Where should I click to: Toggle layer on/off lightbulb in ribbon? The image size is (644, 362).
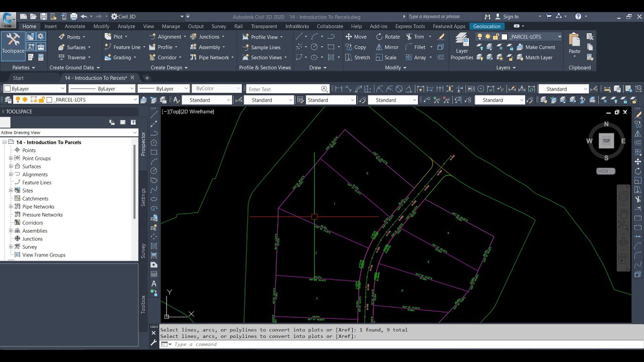[x=480, y=37]
